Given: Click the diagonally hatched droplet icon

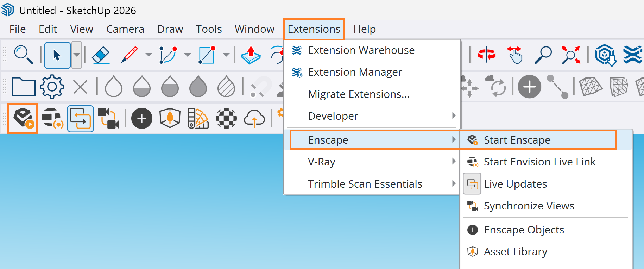Looking at the screenshot, I should coord(226,86).
